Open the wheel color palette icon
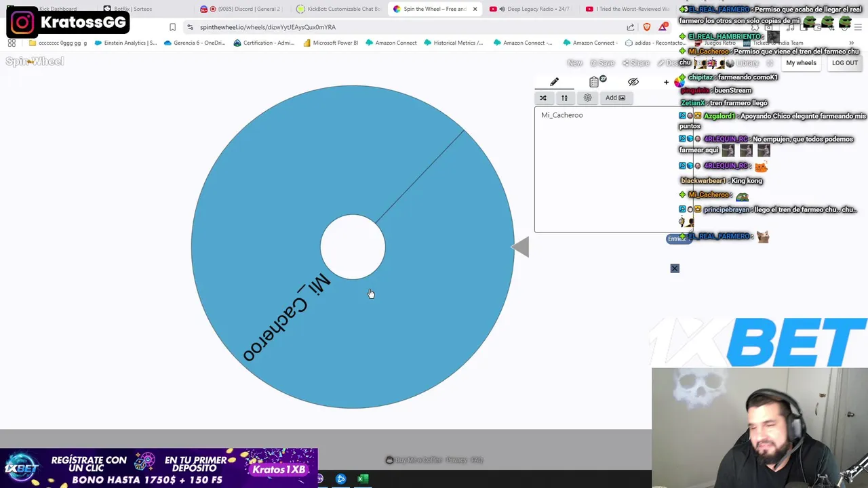This screenshot has width=868, height=488. point(679,82)
